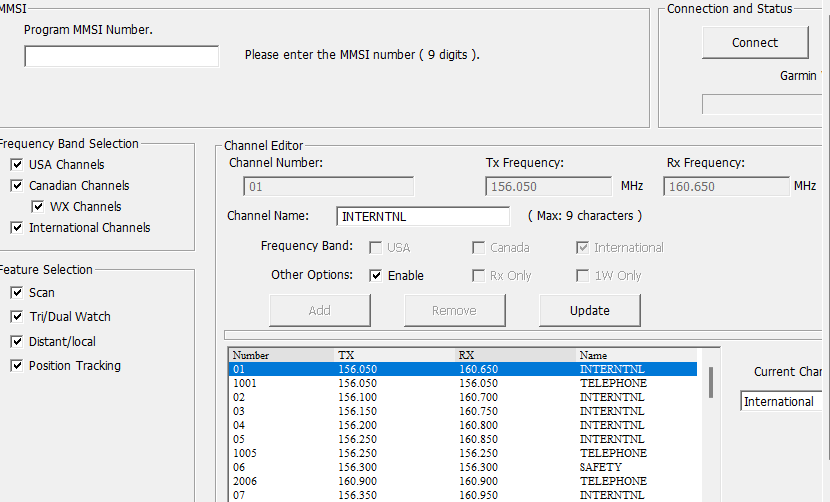
Task: Click the Number column header
Action: click(x=282, y=355)
